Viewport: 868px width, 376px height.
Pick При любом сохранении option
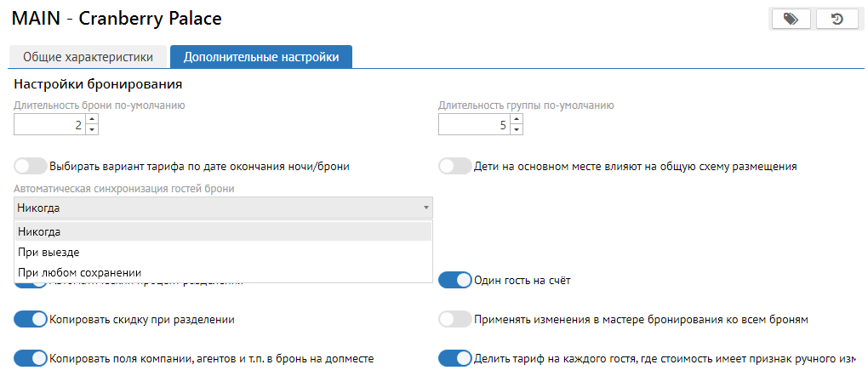[x=223, y=272]
